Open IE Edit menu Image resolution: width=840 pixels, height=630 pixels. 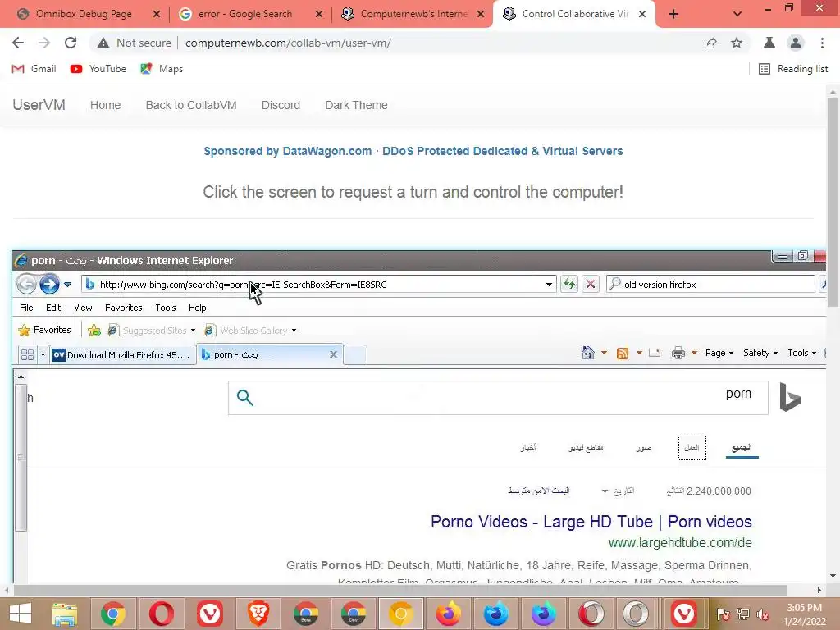53,308
